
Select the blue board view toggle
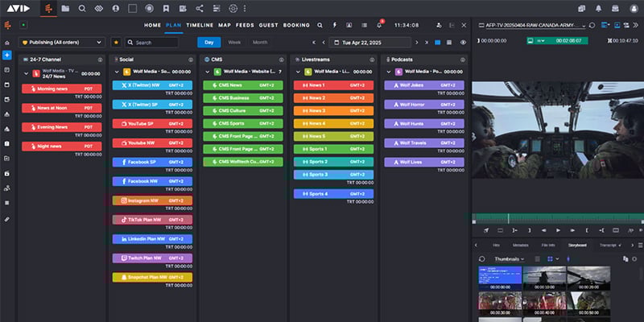pyautogui.click(x=438, y=43)
